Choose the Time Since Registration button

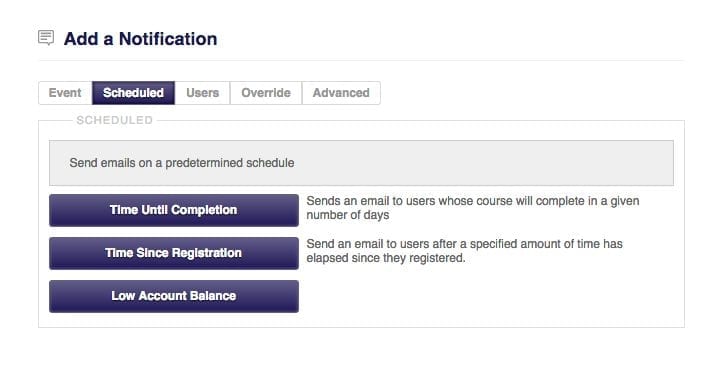[174, 253]
